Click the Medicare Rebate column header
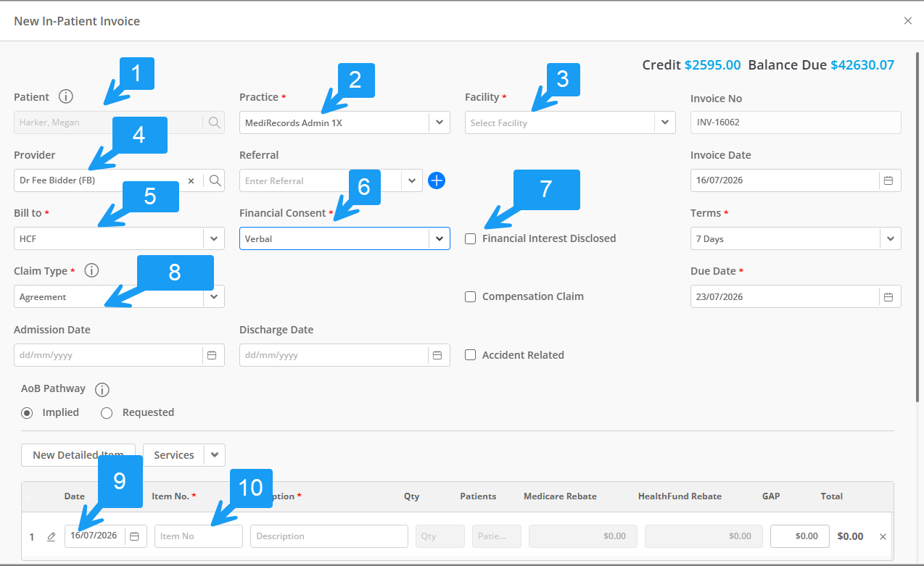 [560, 496]
